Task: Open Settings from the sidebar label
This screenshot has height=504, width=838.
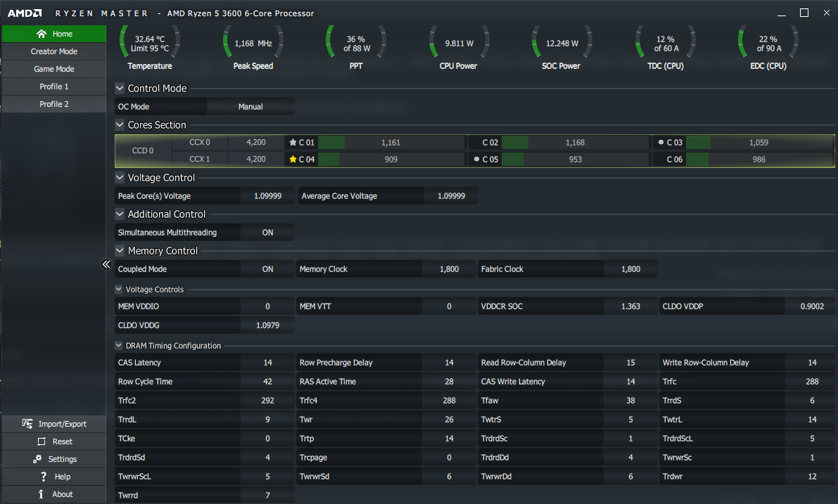Action: tap(63, 459)
